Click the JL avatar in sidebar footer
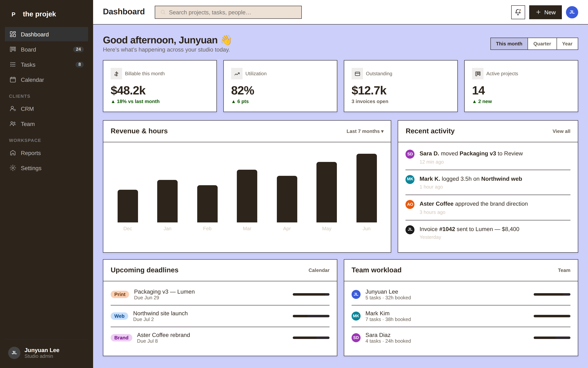Image resolution: width=588 pixels, height=368 pixels. [x=14, y=353]
